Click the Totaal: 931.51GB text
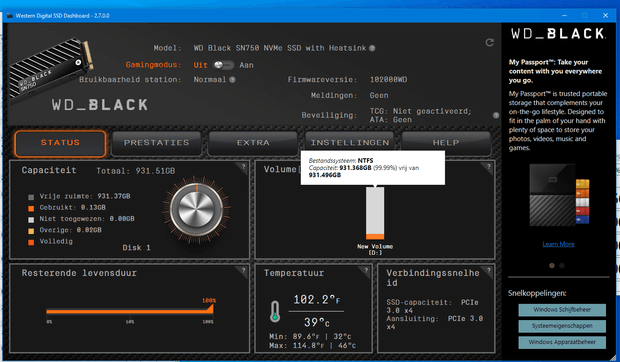 click(136, 171)
